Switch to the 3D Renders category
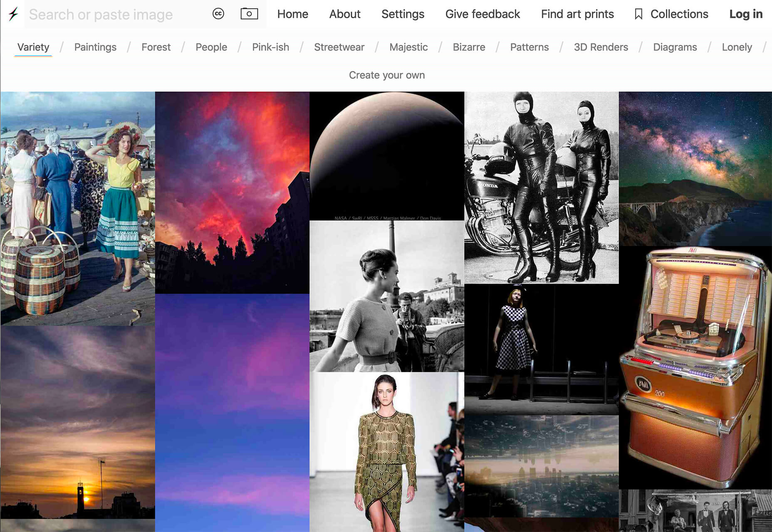772x532 pixels. (x=601, y=47)
